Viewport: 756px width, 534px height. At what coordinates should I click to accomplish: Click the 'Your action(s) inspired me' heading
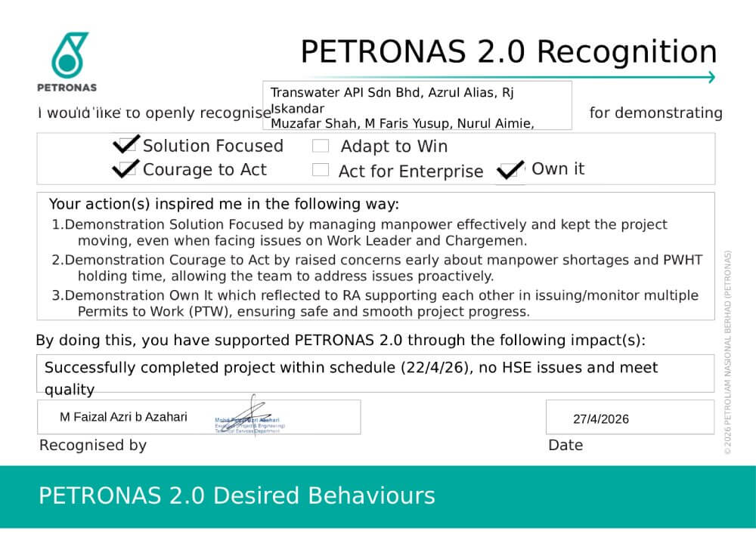tap(224, 204)
